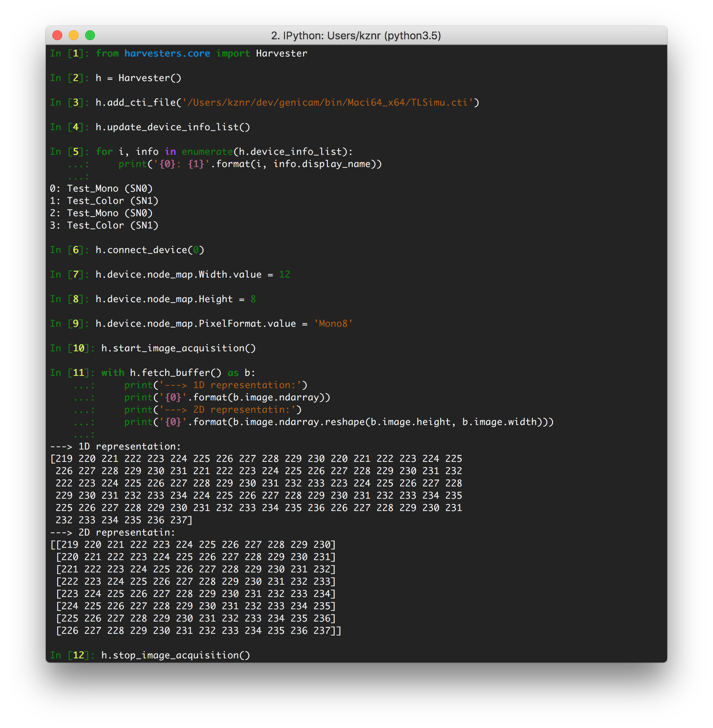713x728 pixels.
Task: Click 2D array row starting with [224
Action: pos(196,606)
